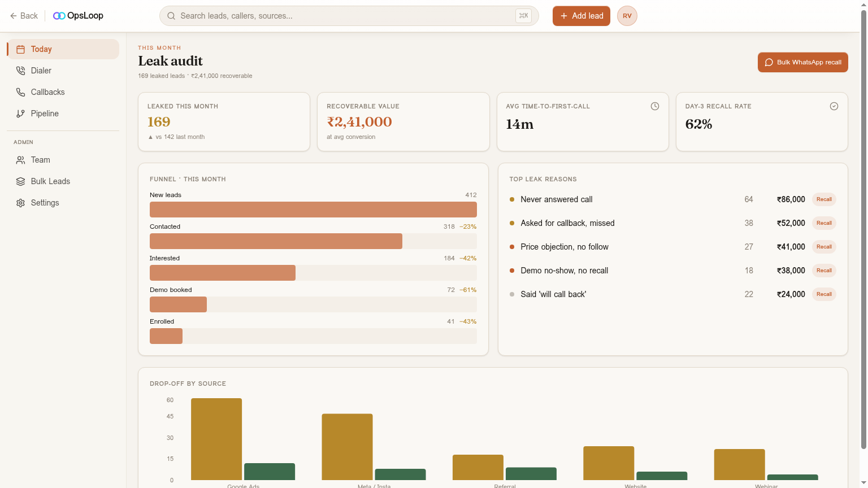Click the WhatsApp chat bubble icon
Viewport: 868px width, 488px height.
coord(769,62)
